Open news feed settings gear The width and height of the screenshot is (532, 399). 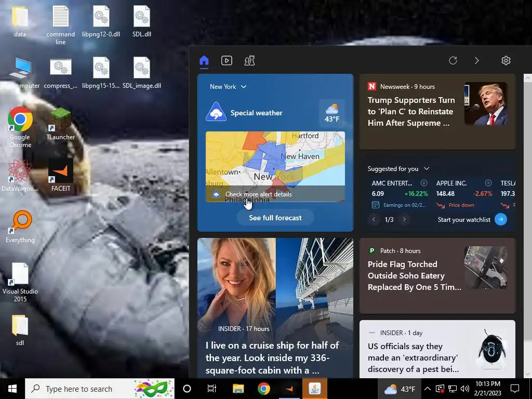pyautogui.click(x=506, y=61)
